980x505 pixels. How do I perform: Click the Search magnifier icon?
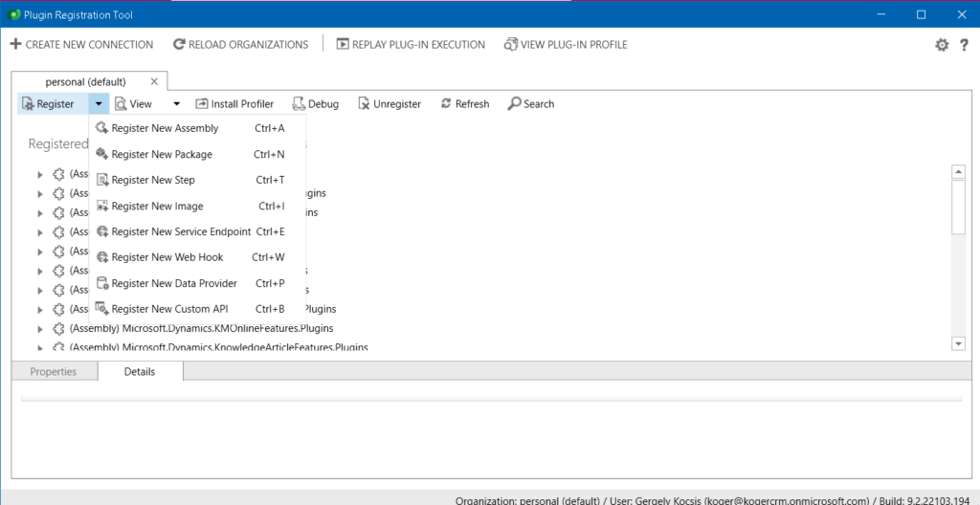tap(514, 103)
